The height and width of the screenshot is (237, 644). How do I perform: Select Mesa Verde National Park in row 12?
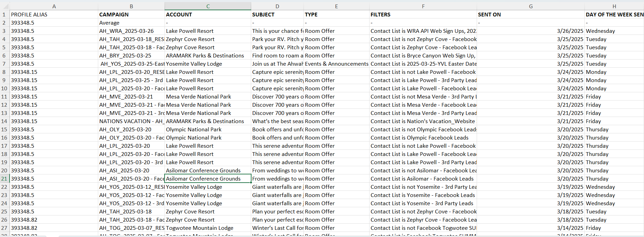point(208,105)
